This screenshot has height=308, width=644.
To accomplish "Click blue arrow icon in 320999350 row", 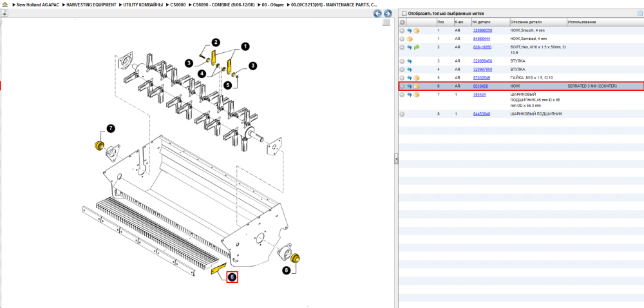I will (x=410, y=31).
